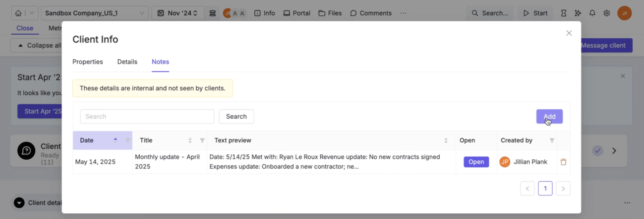Switch to the Close tab behind the dialog
Screen dimensions: 644x219
[x=25, y=28]
